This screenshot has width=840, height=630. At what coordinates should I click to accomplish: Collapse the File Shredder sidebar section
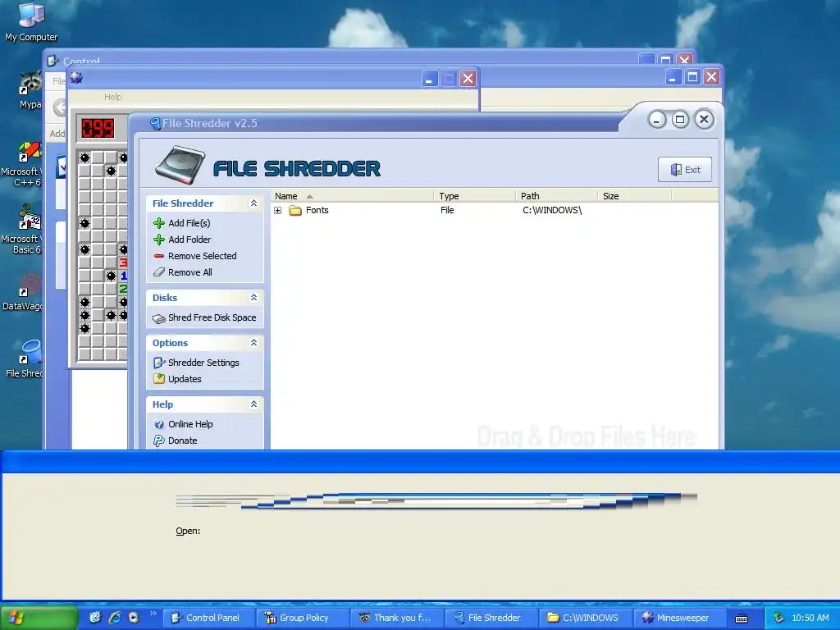pos(254,203)
